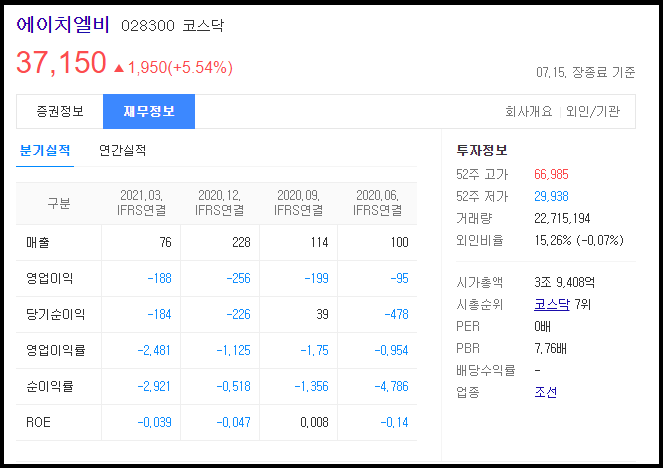Click the 매출 row label
This screenshot has width=663, height=468.
click(x=38, y=243)
